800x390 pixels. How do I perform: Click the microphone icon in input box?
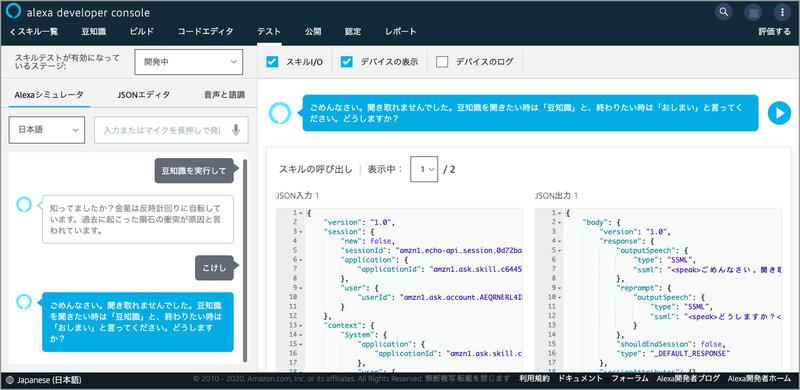coord(236,130)
